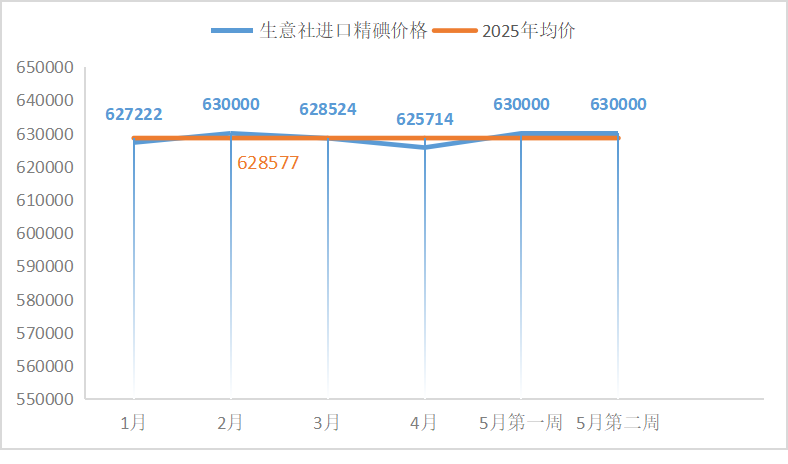Click x-axis label 2月
The width and height of the screenshot is (788, 464).
coord(230,423)
